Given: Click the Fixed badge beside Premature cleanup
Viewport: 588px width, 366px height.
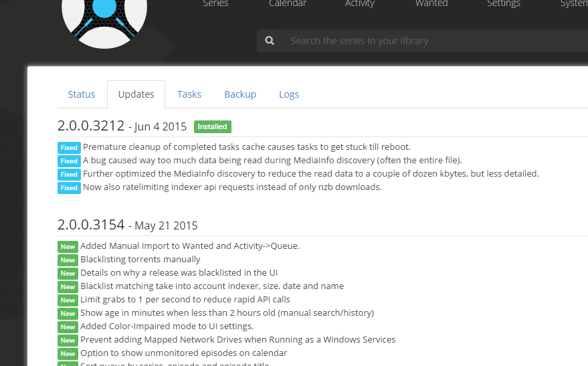Looking at the screenshot, I should click(x=69, y=147).
